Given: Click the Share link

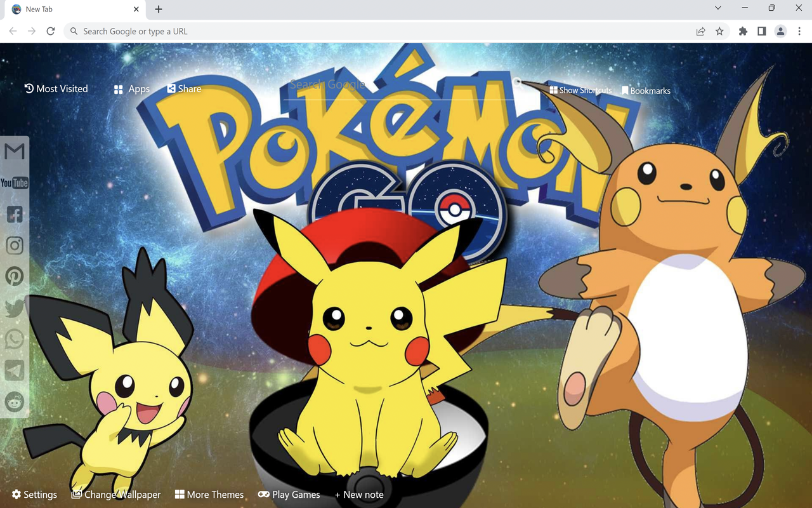Looking at the screenshot, I should (184, 89).
